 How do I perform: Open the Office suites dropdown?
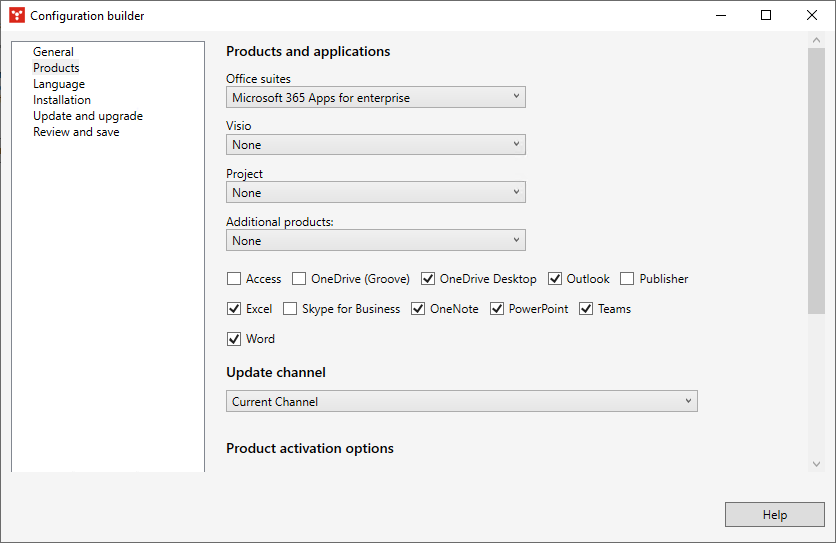click(375, 97)
